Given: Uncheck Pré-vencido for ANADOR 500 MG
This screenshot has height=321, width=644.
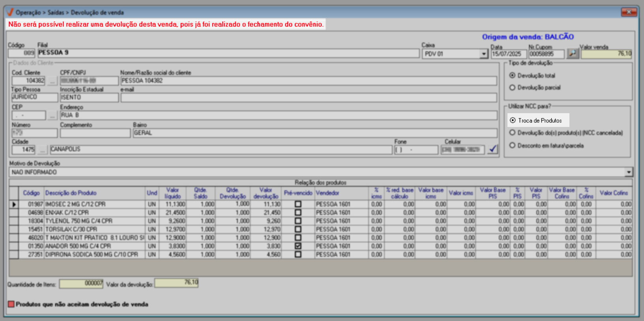Looking at the screenshot, I should [x=298, y=246].
